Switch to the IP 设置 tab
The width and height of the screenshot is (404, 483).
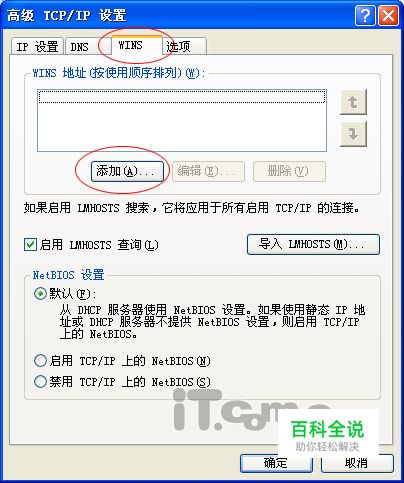(37, 47)
